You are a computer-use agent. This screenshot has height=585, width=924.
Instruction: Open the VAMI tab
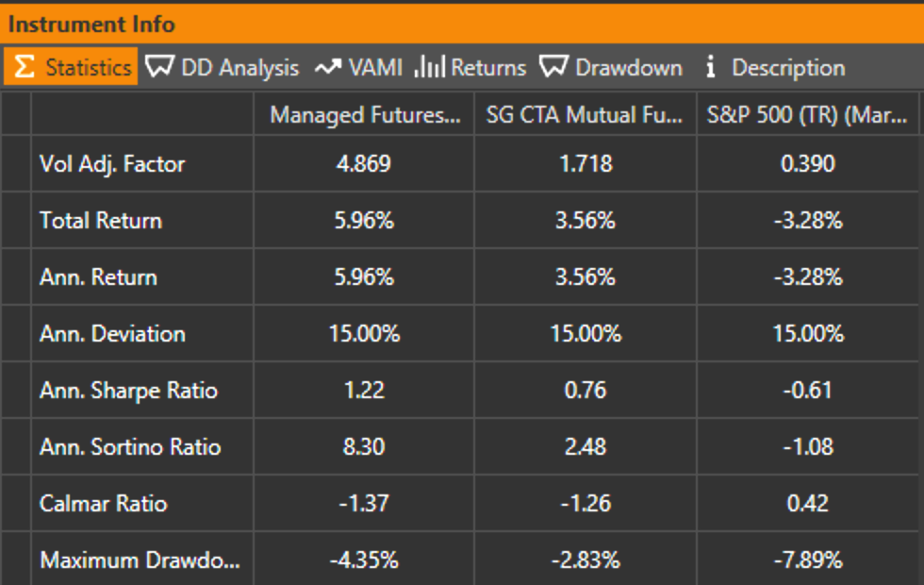375,68
